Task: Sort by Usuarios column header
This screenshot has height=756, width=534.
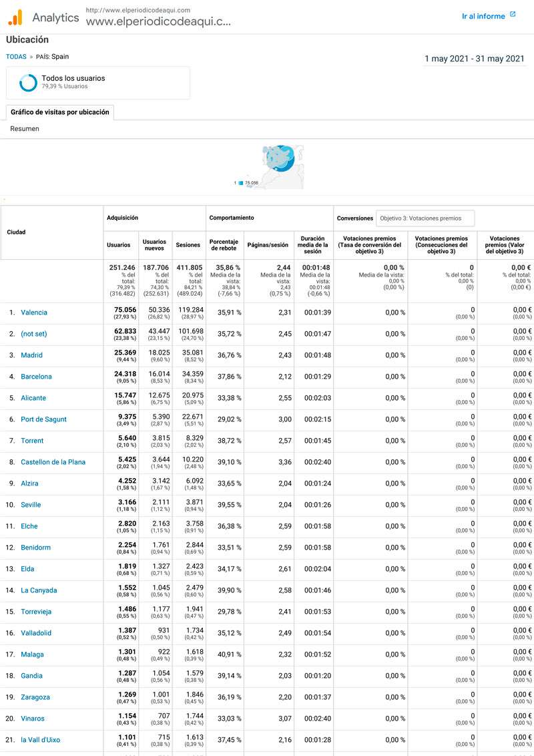Action: pos(119,245)
